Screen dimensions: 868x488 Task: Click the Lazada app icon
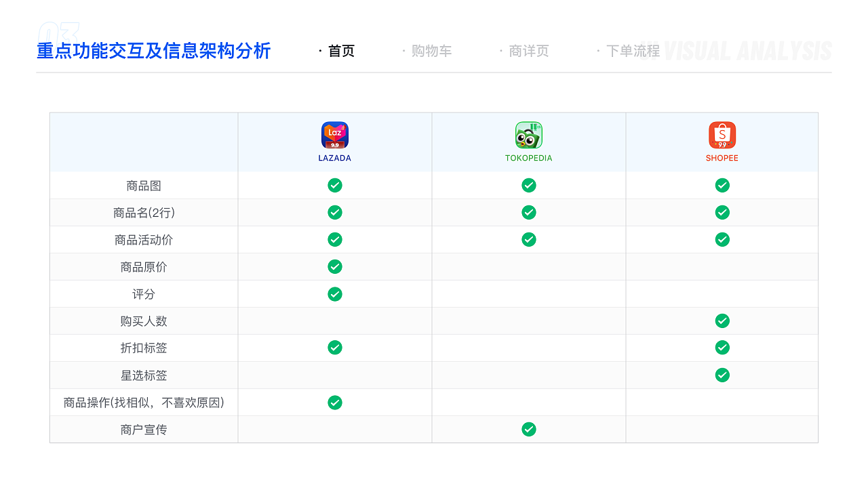(335, 136)
